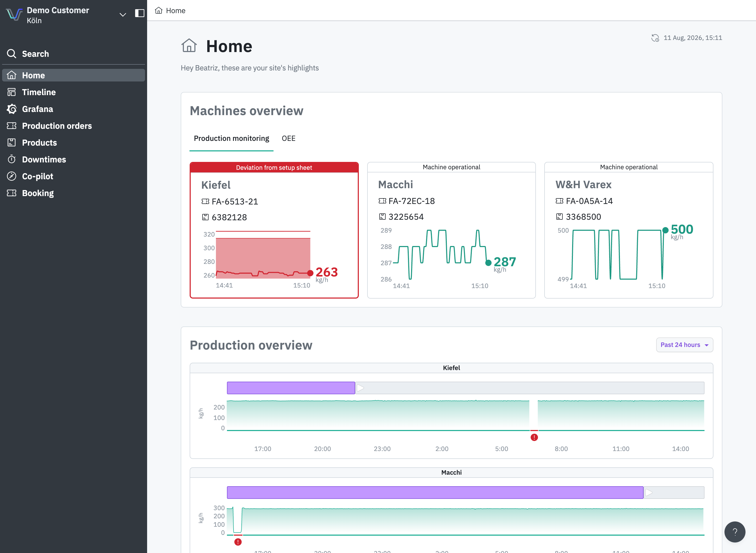This screenshot has width=756, height=553.
Task: Open the Kiefel machine card title
Action: click(x=216, y=185)
